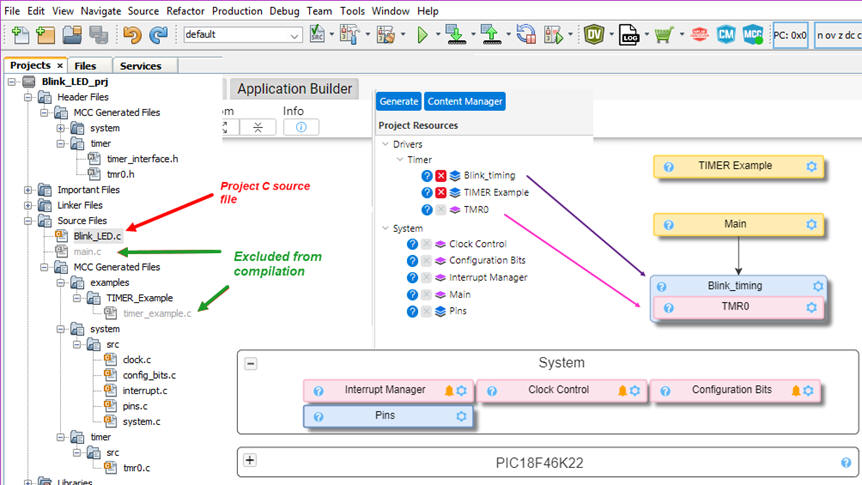Screen dimensions: 862x485
Task: Expand the Important Files folder
Action: 28,190
